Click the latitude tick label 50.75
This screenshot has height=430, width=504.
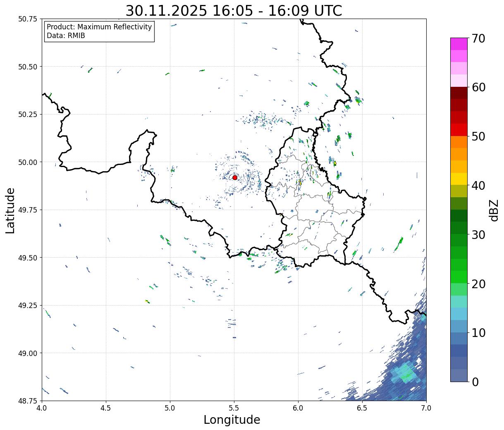pyautogui.click(x=27, y=19)
